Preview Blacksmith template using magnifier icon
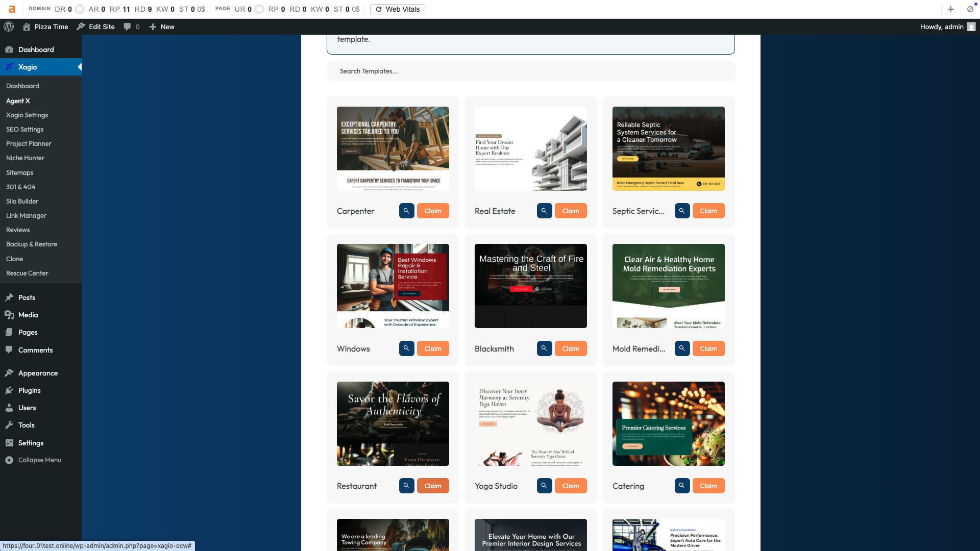Viewport: 980px width, 551px height. point(544,348)
